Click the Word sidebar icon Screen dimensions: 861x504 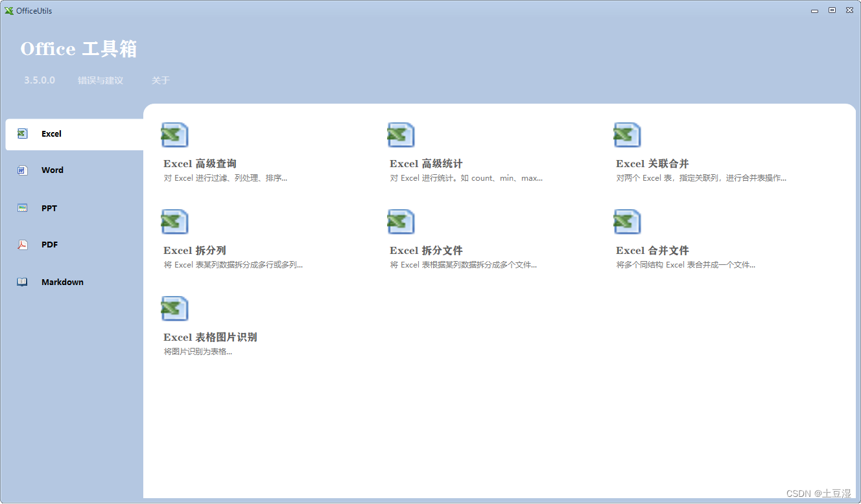point(22,170)
